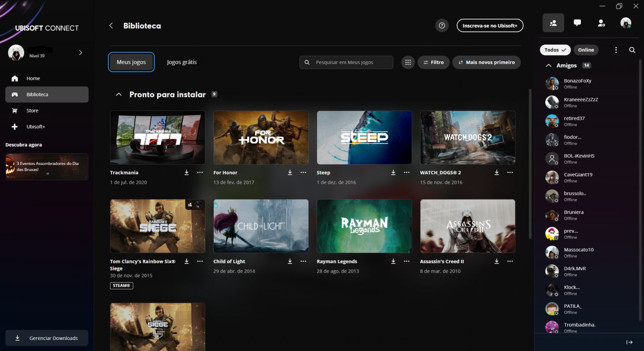This screenshot has height=351, width=644.
Task: Open the Steep game cover thumbnail
Action: (364, 138)
